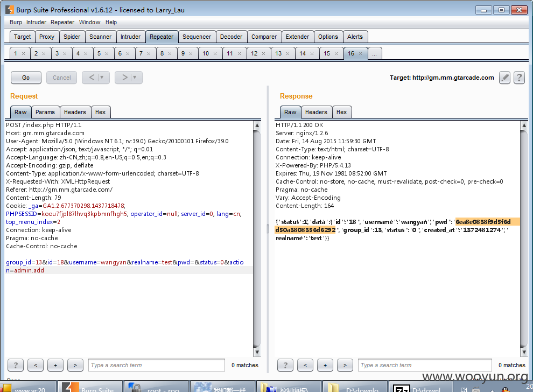Open the request Headers tab
The image size is (533, 392).
point(75,112)
